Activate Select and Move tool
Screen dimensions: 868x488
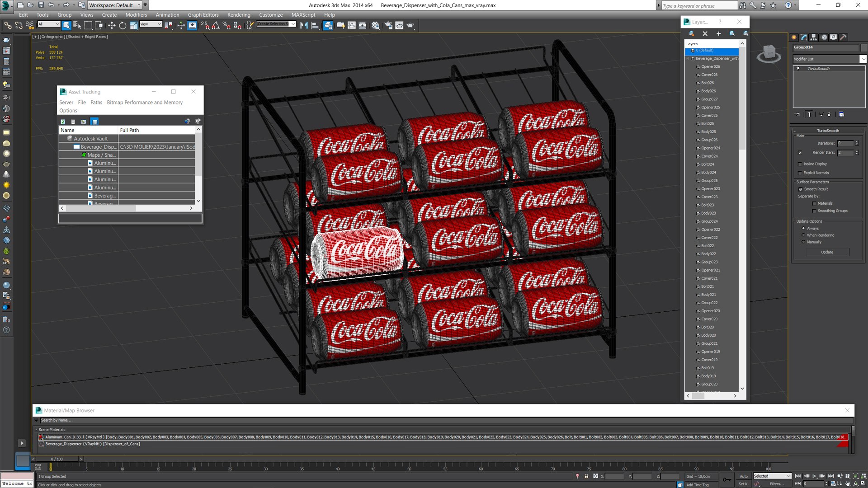click(112, 25)
